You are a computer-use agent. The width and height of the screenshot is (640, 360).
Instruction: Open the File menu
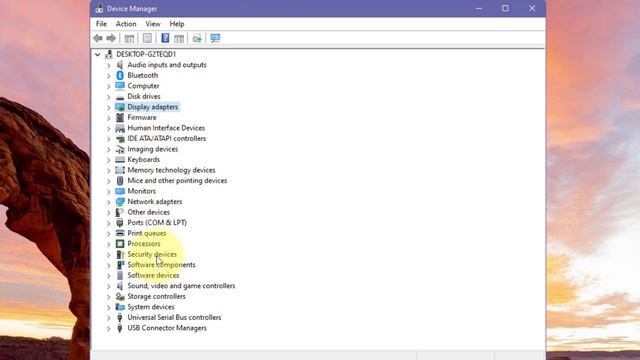(101, 24)
